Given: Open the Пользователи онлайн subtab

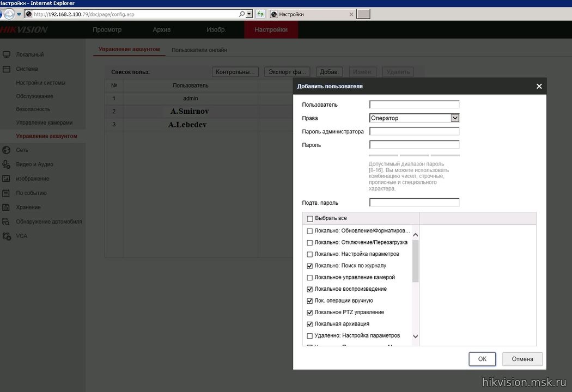Looking at the screenshot, I should 199,50.
